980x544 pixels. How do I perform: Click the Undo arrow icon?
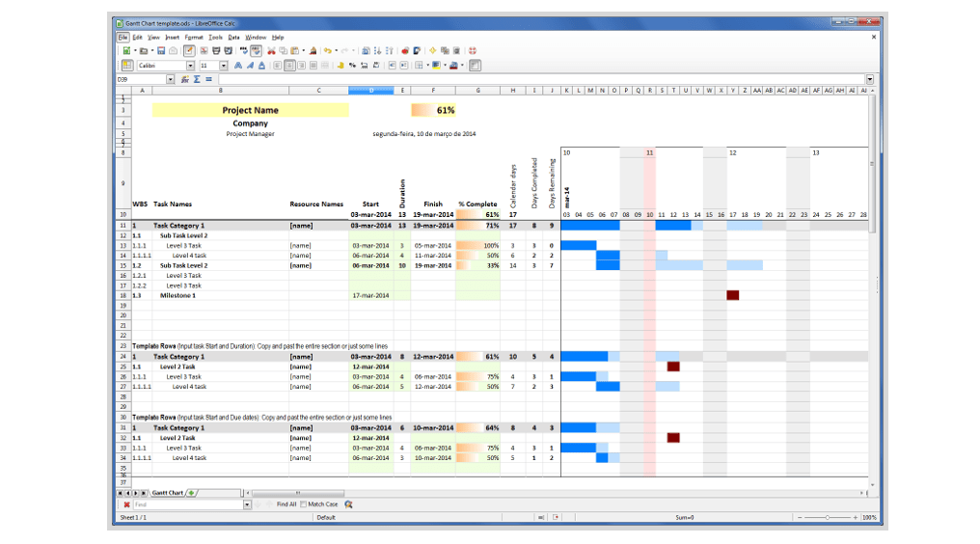[328, 50]
